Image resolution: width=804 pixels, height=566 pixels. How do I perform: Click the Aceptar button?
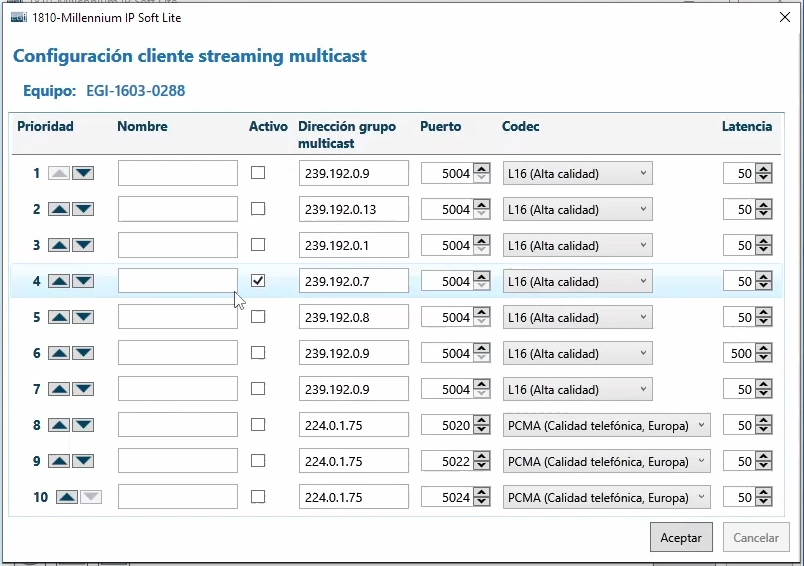(x=681, y=537)
